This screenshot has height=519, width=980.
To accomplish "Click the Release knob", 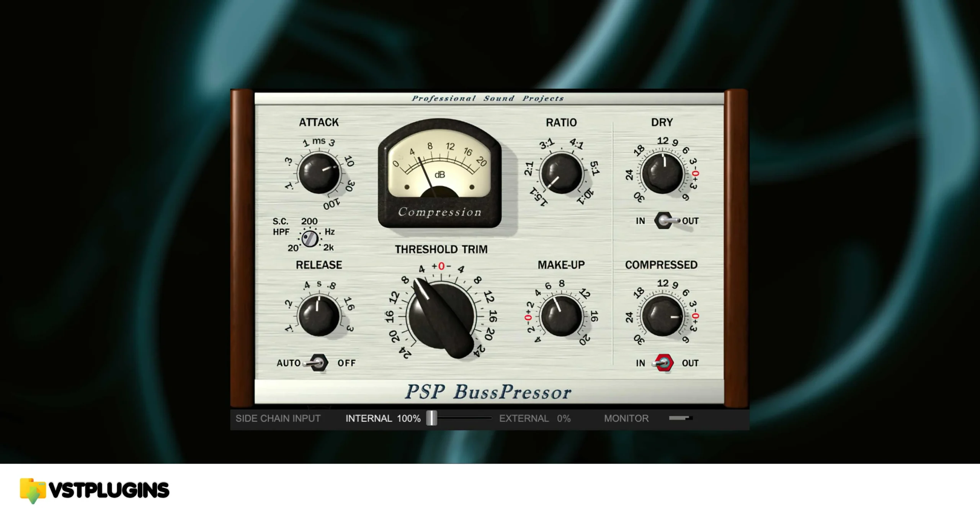I will (318, 316).
